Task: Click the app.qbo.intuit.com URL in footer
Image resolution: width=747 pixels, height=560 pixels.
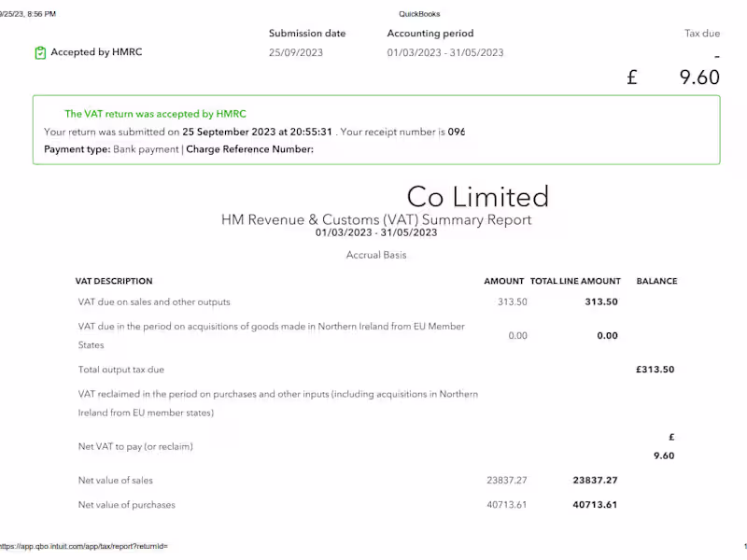Action: click(x=84, y=546)
